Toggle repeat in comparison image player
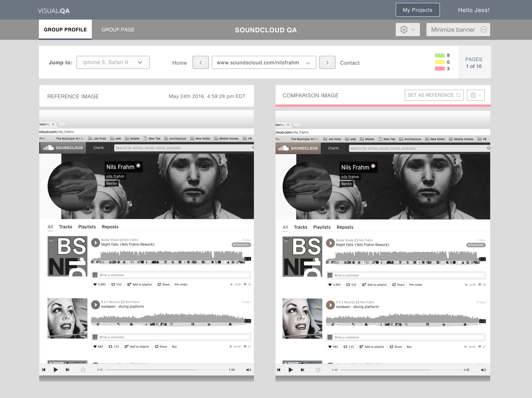The height and width of the screenshot is (398, 532). tap(318, 370)
